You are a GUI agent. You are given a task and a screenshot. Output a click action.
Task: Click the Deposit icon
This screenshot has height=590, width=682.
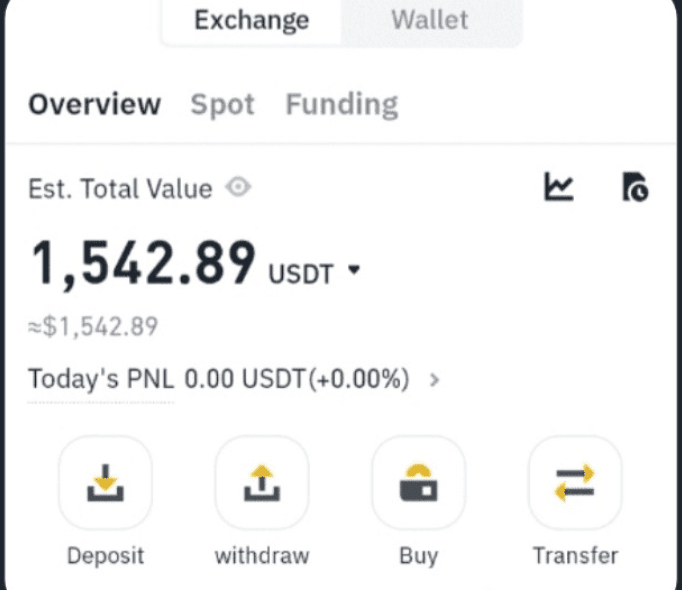105,483
